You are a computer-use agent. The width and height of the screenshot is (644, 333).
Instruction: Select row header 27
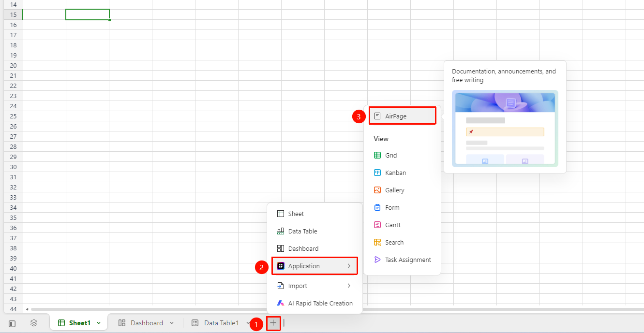tap(13, 136)
